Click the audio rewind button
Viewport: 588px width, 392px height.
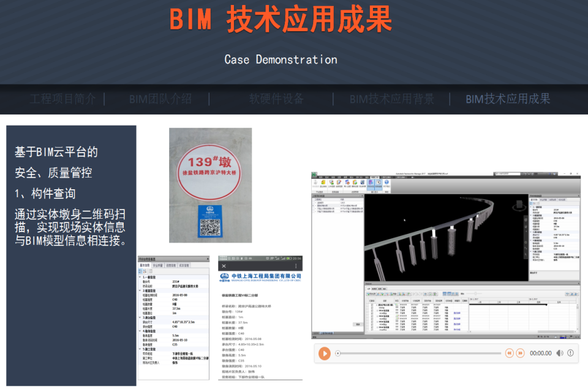point(508,353)
